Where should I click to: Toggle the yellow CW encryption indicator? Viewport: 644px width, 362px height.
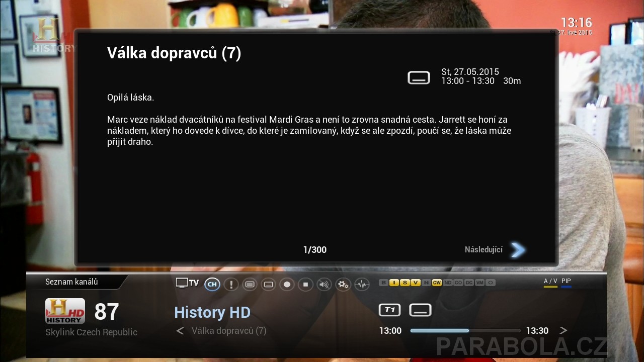(x=436, y=283)
